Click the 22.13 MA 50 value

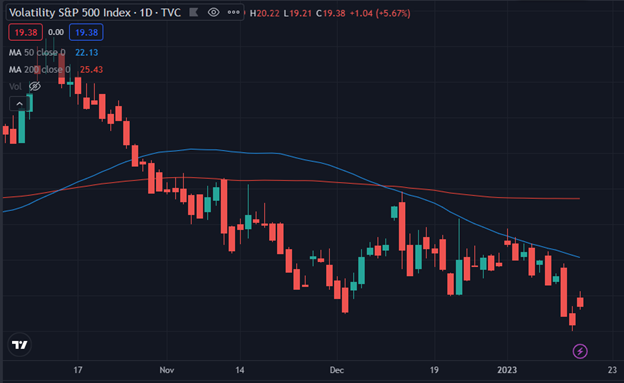click(x=86, y=53)
